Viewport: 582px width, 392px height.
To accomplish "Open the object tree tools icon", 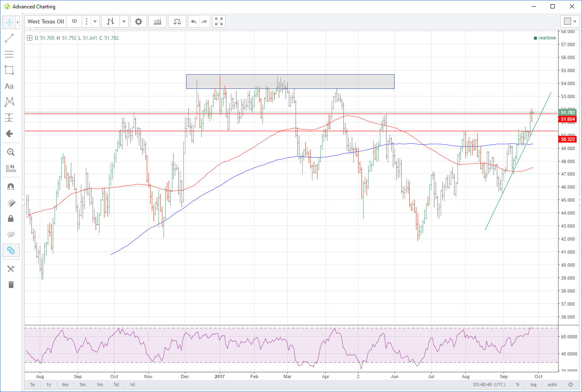I will 11,269.
